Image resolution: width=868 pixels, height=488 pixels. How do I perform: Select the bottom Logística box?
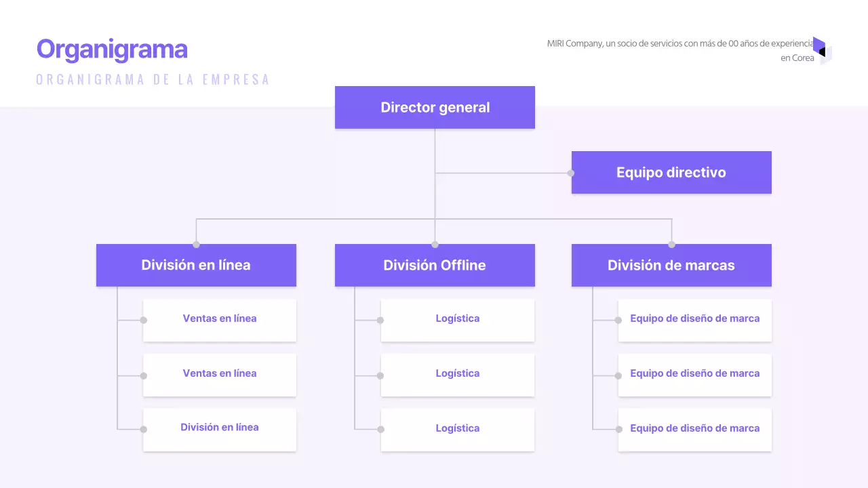pos(458,428)
